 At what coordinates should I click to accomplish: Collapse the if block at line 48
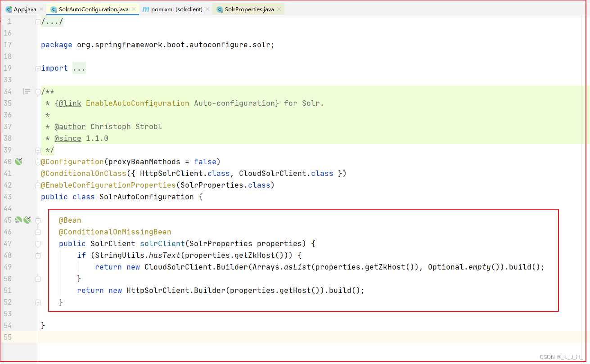tap(38, 256)
